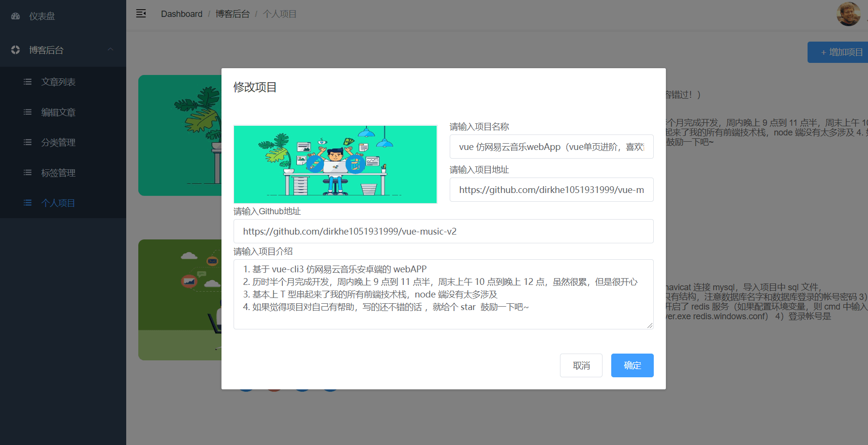
Task: Confirm changes with the 确定 button
Action: pyautogui.click(x=633, y=365)
